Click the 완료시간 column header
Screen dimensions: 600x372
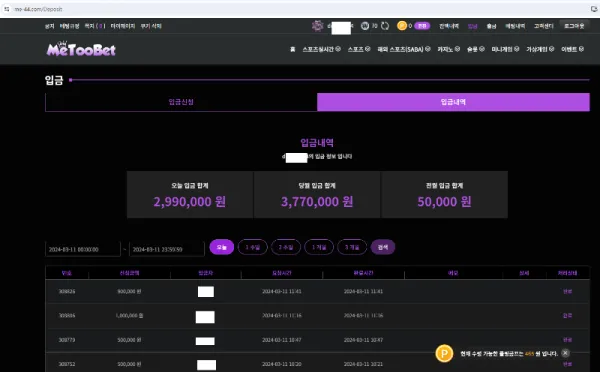(x=363, y=273)
